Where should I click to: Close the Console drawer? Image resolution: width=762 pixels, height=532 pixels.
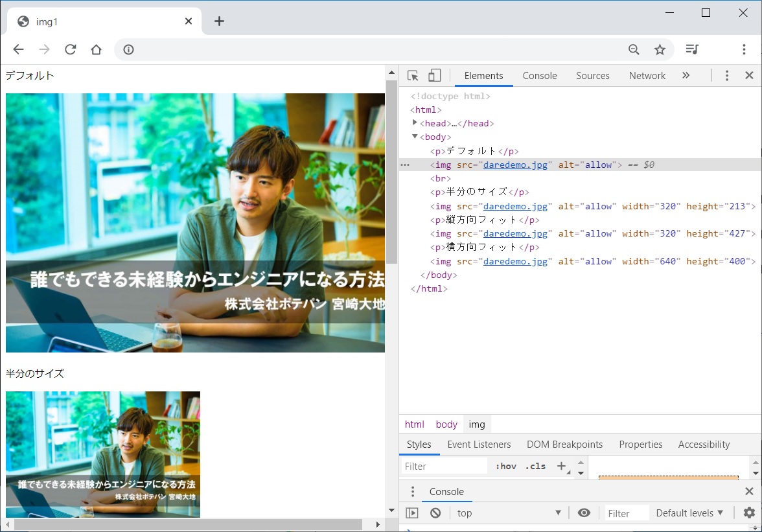coord(749,492)
